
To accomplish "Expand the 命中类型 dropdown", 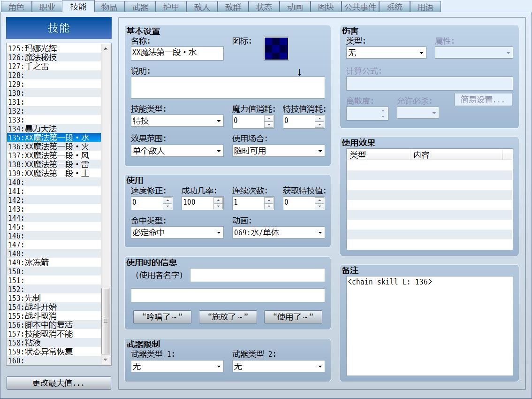I will (177, 232).
